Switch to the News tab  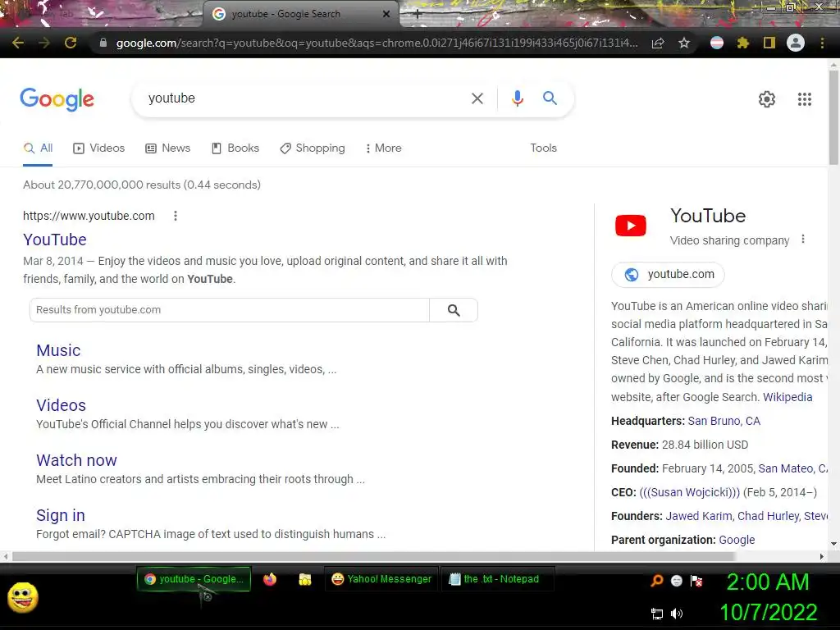tap(167, 148)
